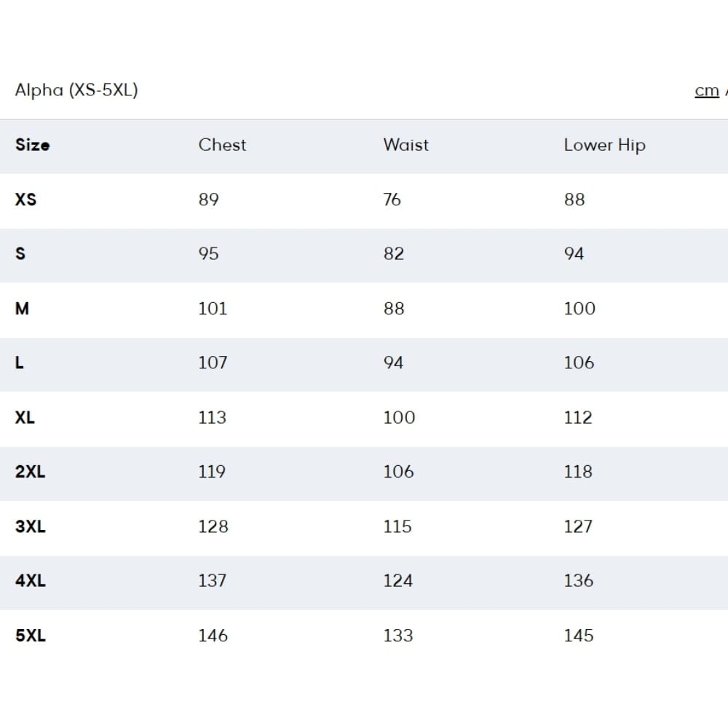Screen dimensions: 728x728
Task: Select the XL size row label
Action: click(25, 417)
